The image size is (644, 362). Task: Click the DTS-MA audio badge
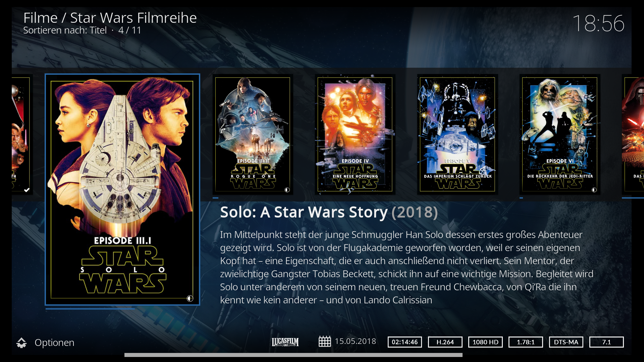point(566,342)
